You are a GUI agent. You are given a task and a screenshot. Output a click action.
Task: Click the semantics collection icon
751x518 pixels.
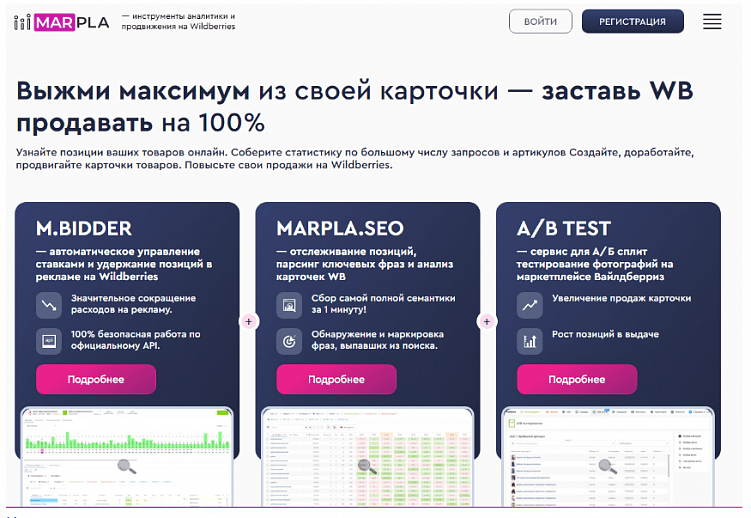(289, 305)
